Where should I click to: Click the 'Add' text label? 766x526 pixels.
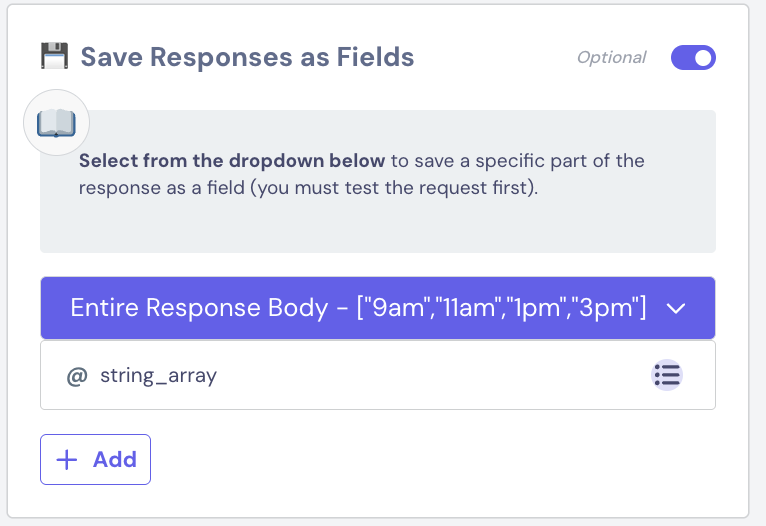115,460
